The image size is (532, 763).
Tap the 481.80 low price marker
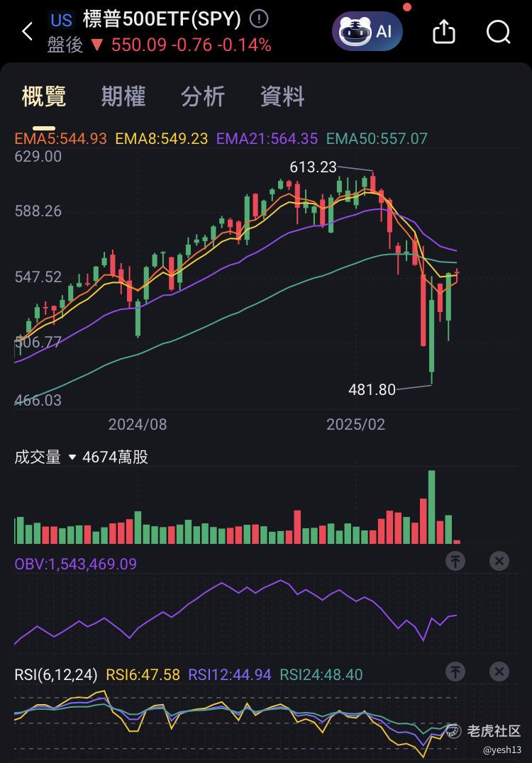coord(372,390)
